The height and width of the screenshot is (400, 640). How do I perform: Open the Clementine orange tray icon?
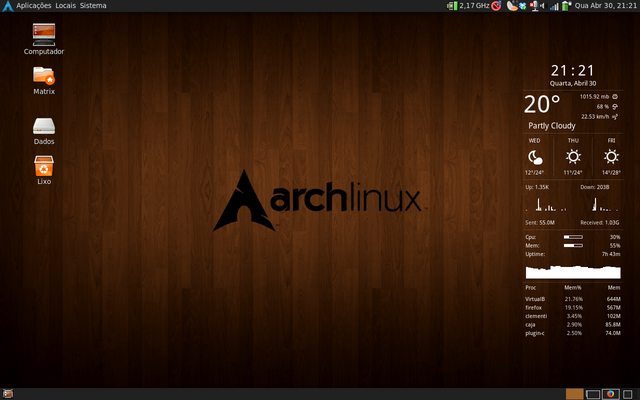point(511,6)
